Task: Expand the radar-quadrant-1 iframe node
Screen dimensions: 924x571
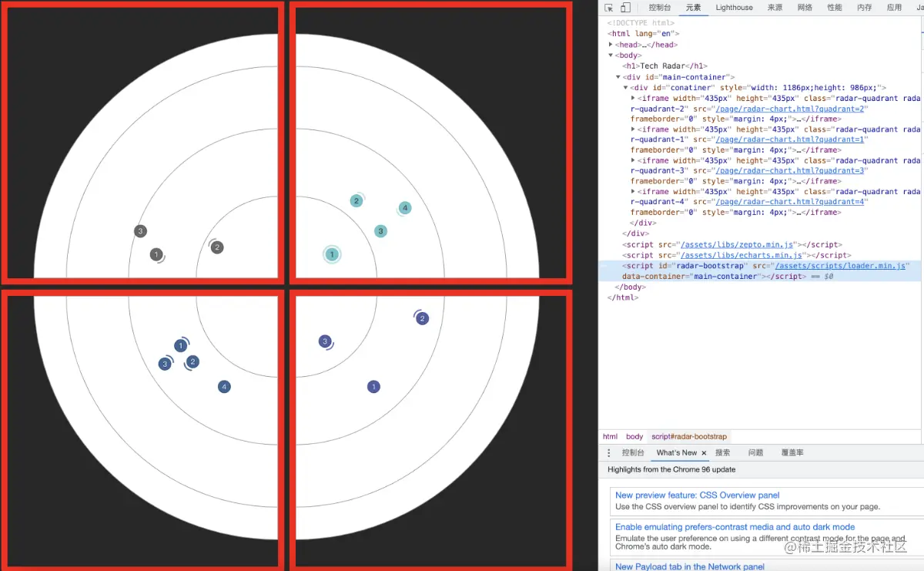Action: pyautogui.click(x=633, y=129)
